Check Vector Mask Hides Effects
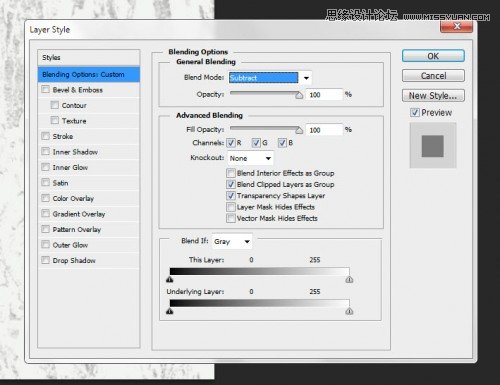Viewport: 500px width, 385px height. [x=231, y=218]
